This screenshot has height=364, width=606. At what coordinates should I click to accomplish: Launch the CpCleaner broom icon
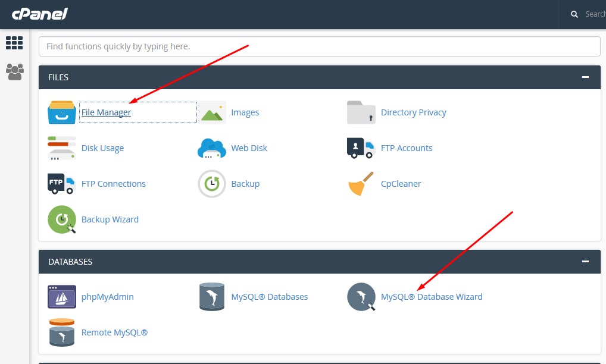click(361, 184)
